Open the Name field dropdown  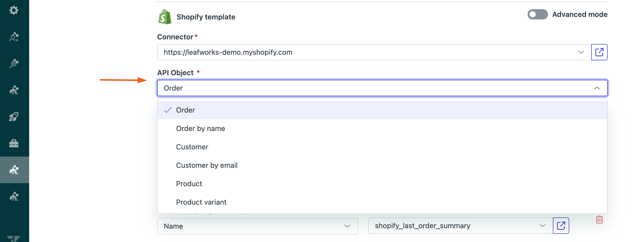[x=257, y=226]
